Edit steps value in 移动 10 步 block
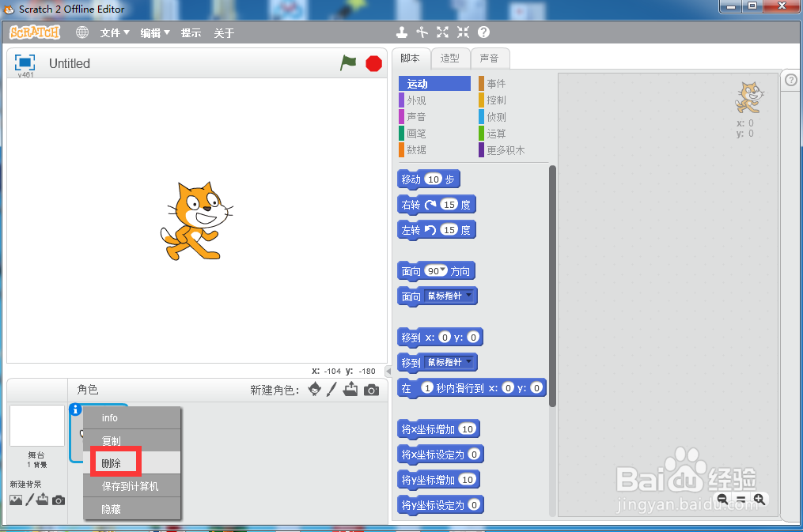803x532 pixels. point(434,179)
